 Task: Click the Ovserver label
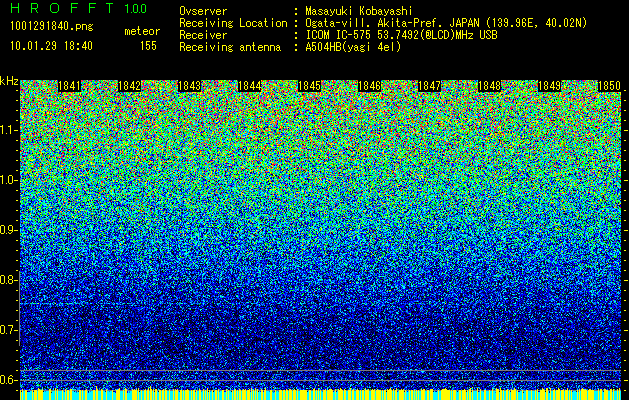(203, 11)
